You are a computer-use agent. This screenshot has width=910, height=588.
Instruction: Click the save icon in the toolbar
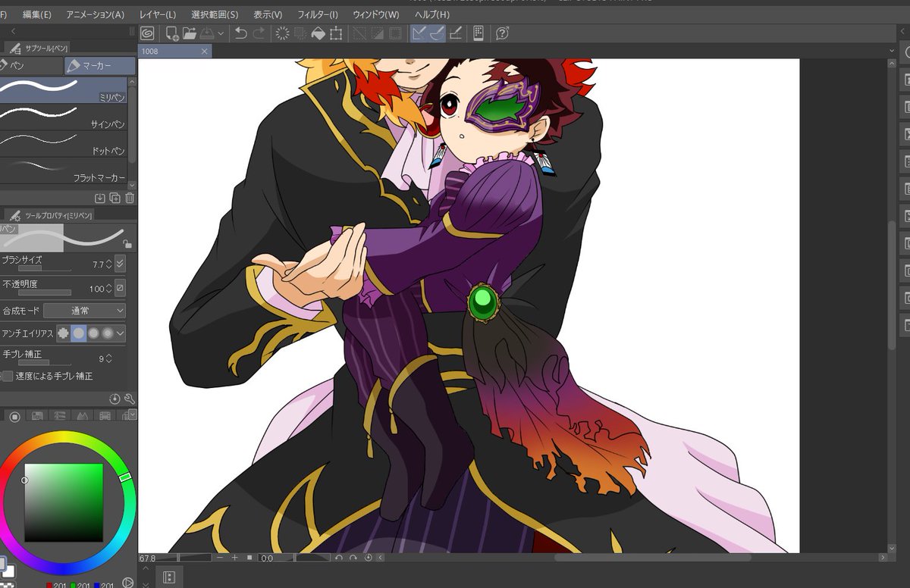tap(206, 33)
